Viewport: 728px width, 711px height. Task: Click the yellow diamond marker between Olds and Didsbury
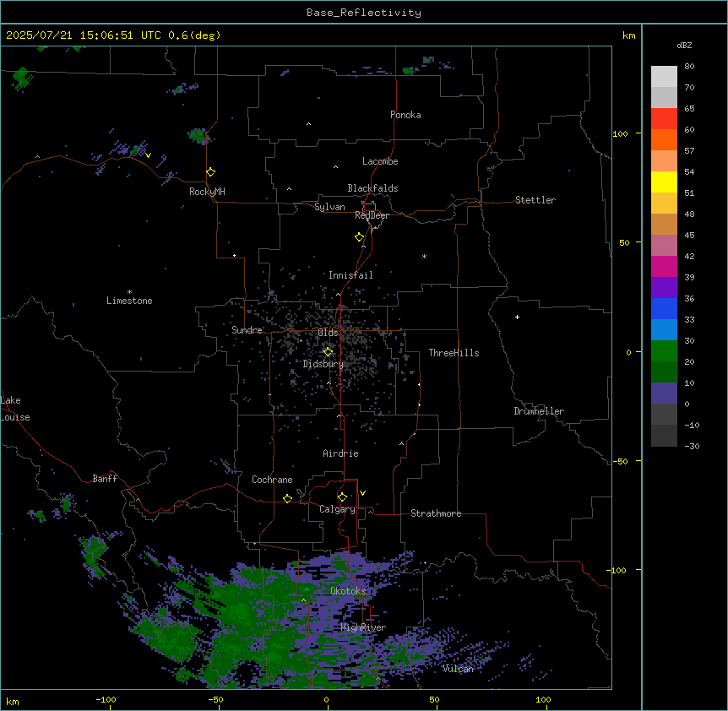pos(328,352)
